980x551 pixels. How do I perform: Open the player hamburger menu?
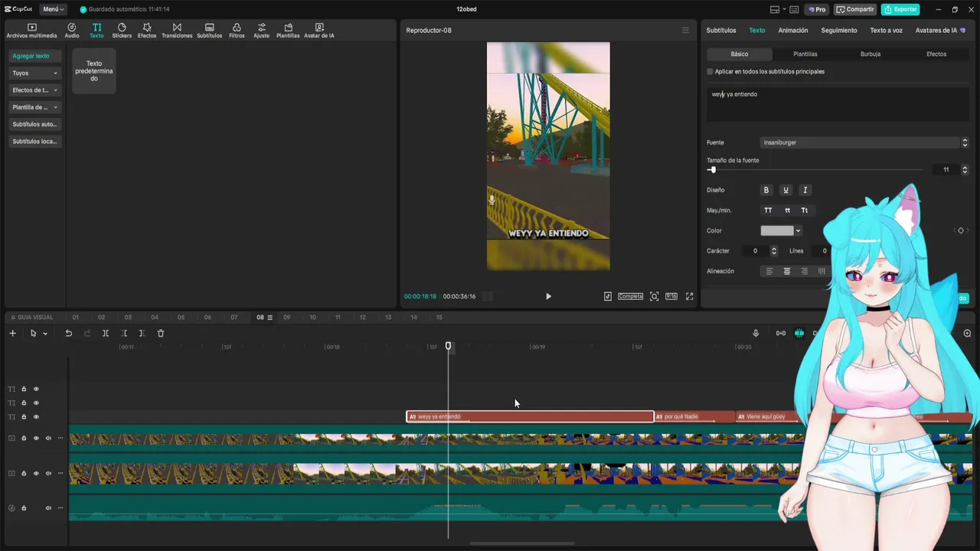[685, 31]
